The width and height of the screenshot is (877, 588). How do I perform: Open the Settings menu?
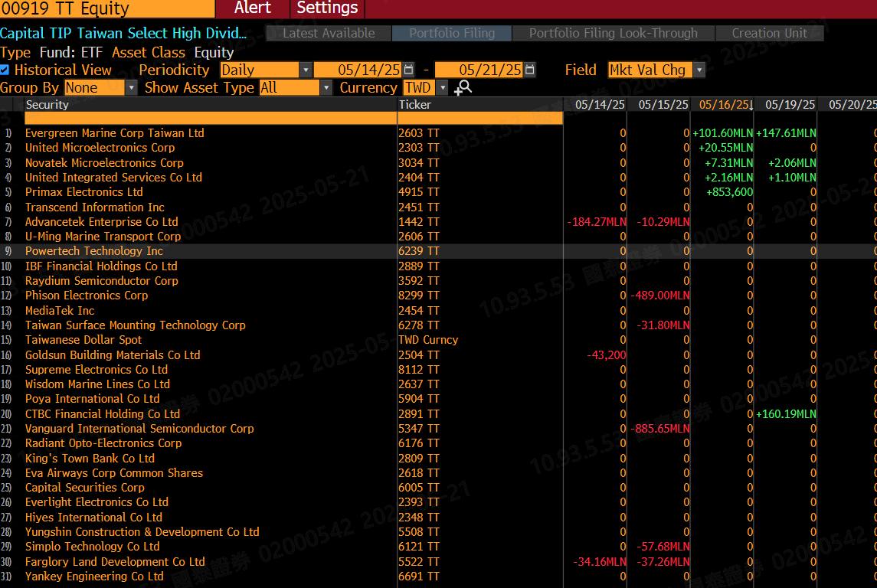[x=327, y=8]
